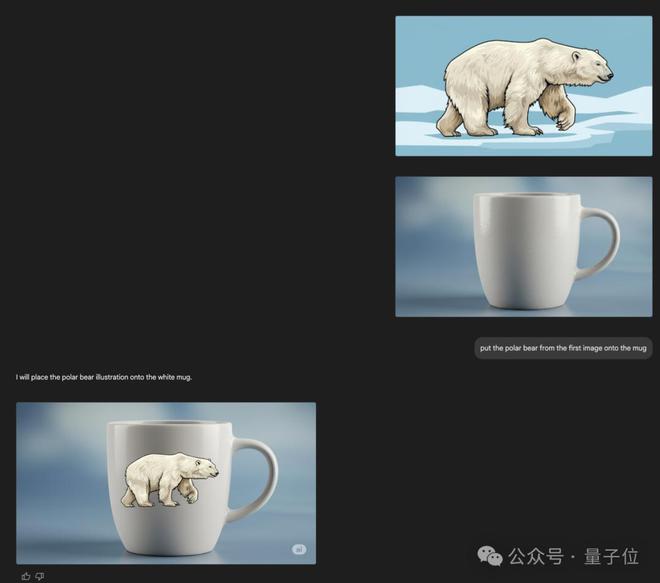Viewport: 660px width, 583px height.
Task: Give the response a thumbs up
Action: [x=26, y=576]
